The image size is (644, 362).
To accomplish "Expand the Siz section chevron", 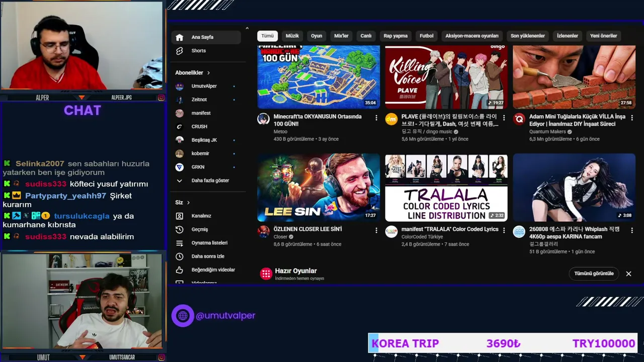I will click(x=188, y=203).
